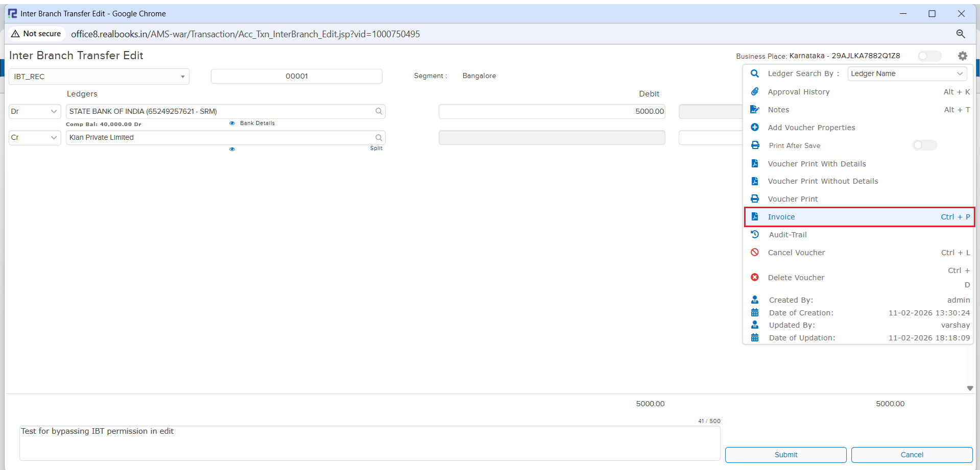980x470 pixels.
Task: Click the Approval History paperclip icon
Action: point(755,92)
